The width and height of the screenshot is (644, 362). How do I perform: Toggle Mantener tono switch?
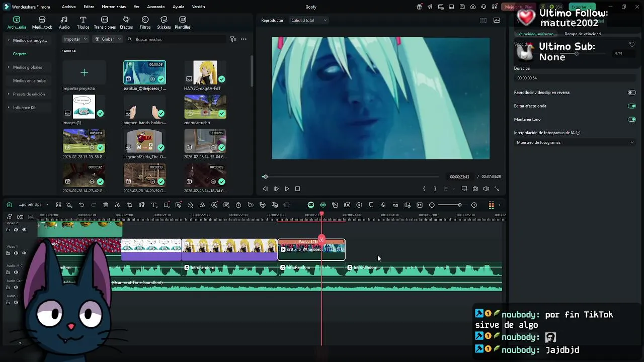632,120
